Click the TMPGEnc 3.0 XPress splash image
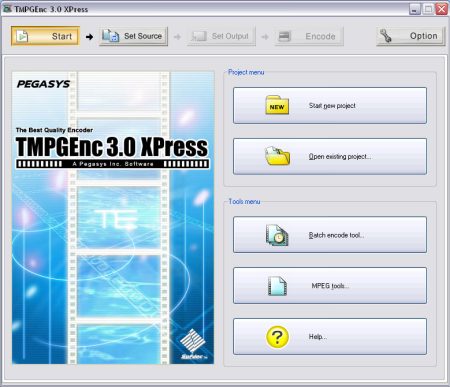 point(113,218)
